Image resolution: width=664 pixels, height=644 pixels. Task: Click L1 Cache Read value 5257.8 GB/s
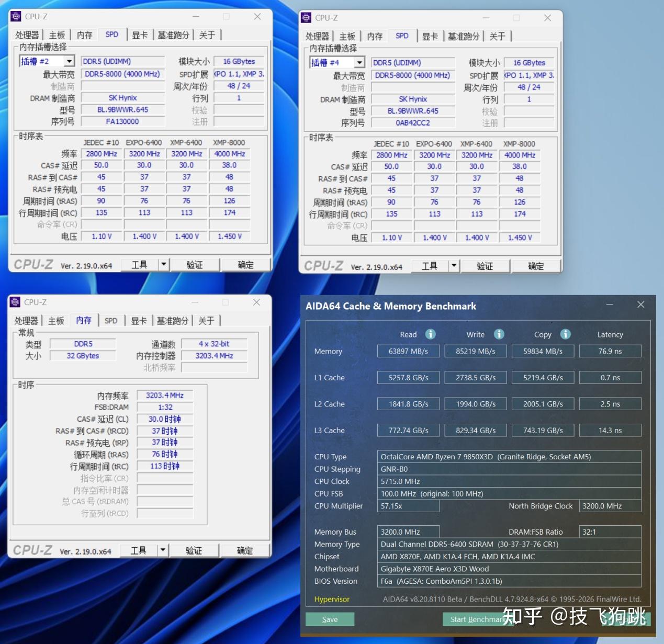click(x=408, y=377)
